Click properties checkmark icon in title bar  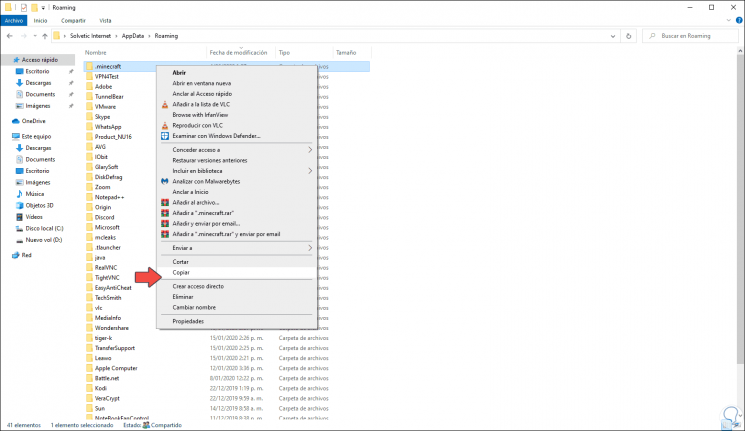tap(24, 8)
